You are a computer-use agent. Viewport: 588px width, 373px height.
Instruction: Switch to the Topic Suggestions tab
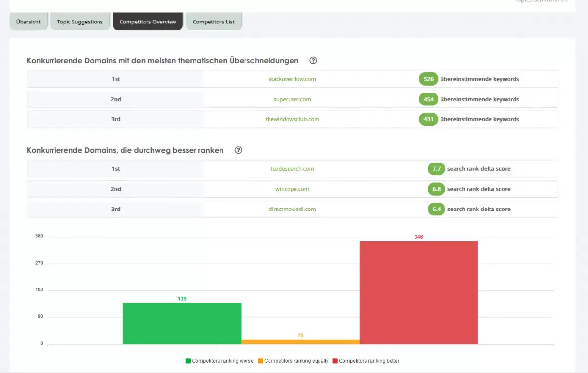point(80,22)
